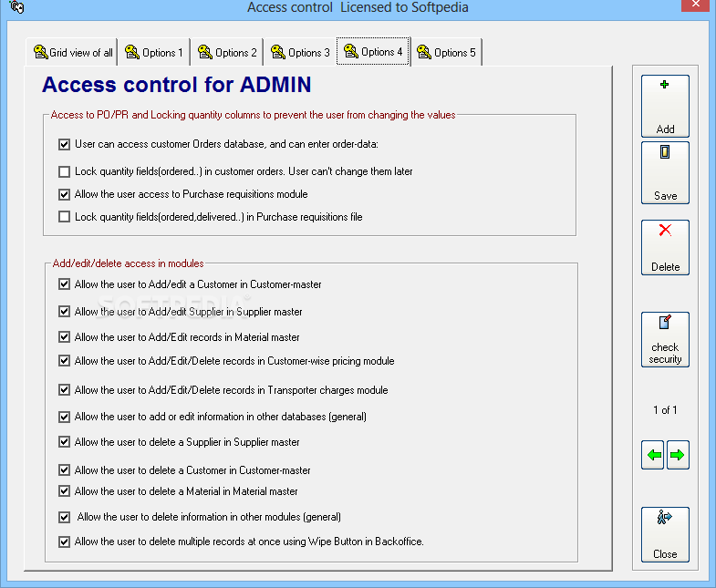Switch to the Options 5 tab
Image resolution: width=716 pixels, height=588 pixels.
pyautogui.click(x=446, y=52)
